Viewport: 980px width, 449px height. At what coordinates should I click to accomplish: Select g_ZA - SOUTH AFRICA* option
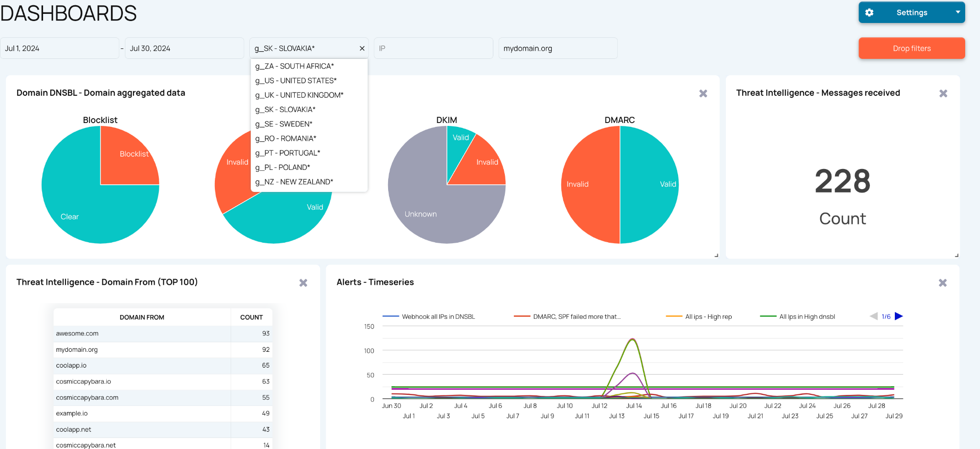tap(309, 66)
